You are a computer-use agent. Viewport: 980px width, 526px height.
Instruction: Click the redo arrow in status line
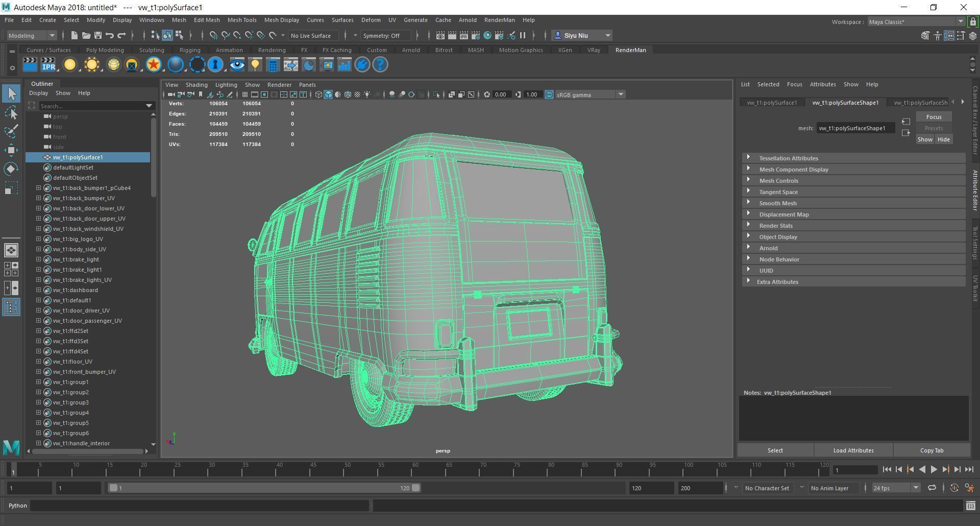point(121,35)
